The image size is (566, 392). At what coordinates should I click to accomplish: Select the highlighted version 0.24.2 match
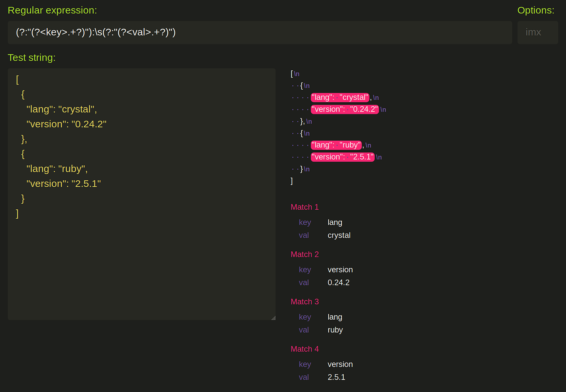(x=345, y=109)
